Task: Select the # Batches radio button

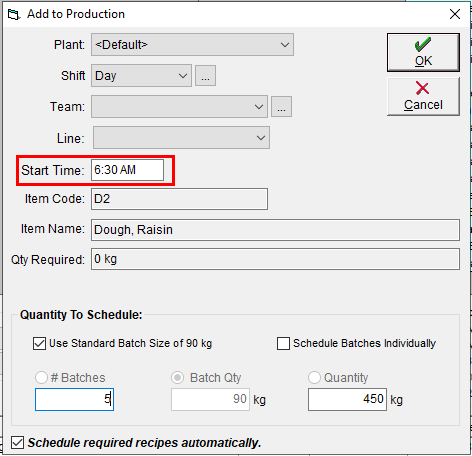Action: pyautogui.click(x=41, y=378)
